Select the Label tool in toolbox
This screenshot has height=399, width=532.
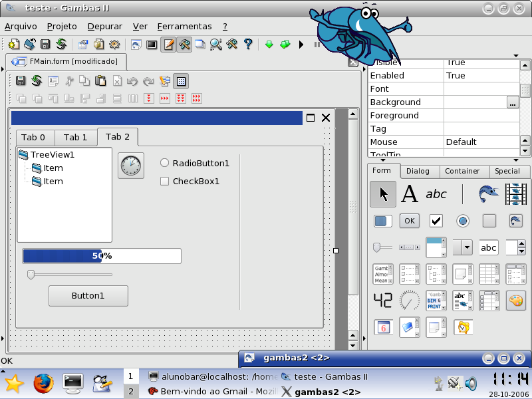pos(410,194)
